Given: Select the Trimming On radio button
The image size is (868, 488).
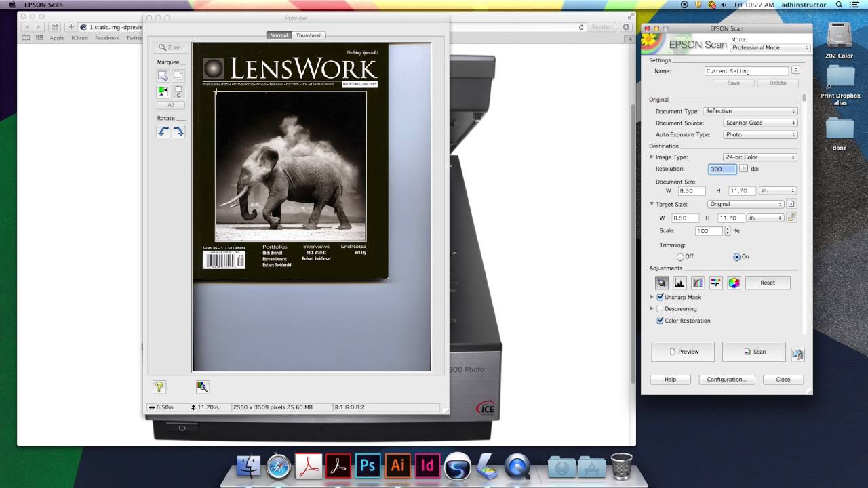Looking at the screenshot, I should click(736, 257).
